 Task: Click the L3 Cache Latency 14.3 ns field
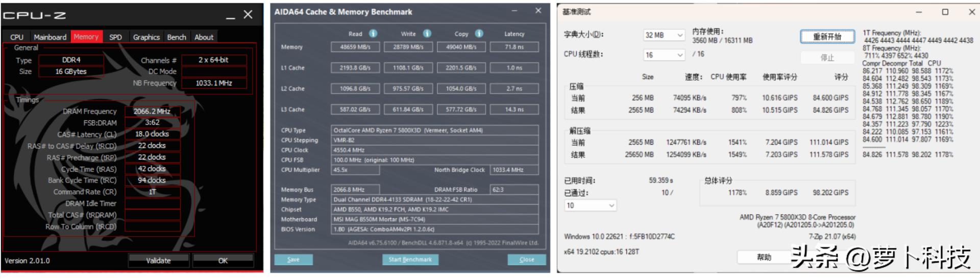(514, 110)
